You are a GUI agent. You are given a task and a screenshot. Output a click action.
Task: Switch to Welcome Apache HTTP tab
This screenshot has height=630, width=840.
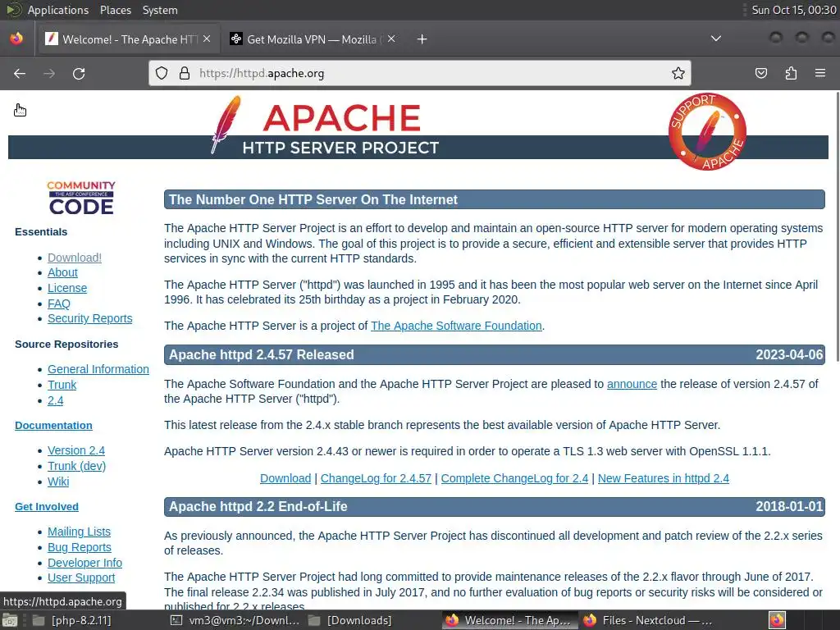129,39
